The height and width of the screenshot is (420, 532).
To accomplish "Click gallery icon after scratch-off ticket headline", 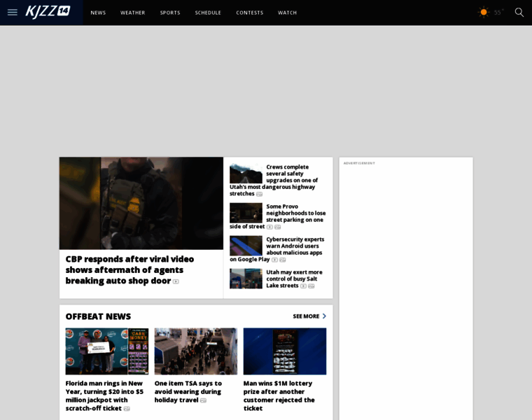I will tap(127, 409).
